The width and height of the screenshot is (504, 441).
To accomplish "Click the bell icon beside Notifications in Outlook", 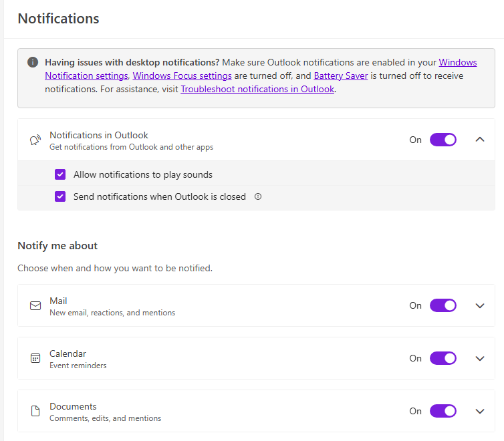I will pyautogui.click(x=35, y=140).
